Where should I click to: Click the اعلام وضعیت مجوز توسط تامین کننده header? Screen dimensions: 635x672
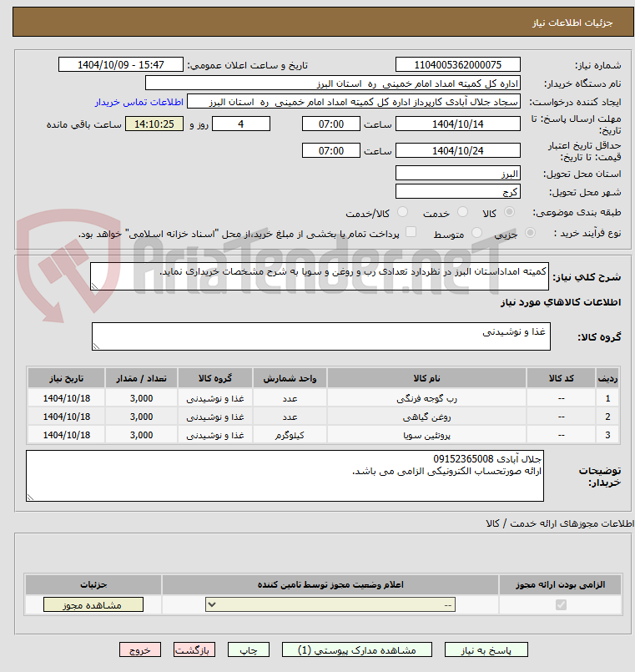pos(330,584)
